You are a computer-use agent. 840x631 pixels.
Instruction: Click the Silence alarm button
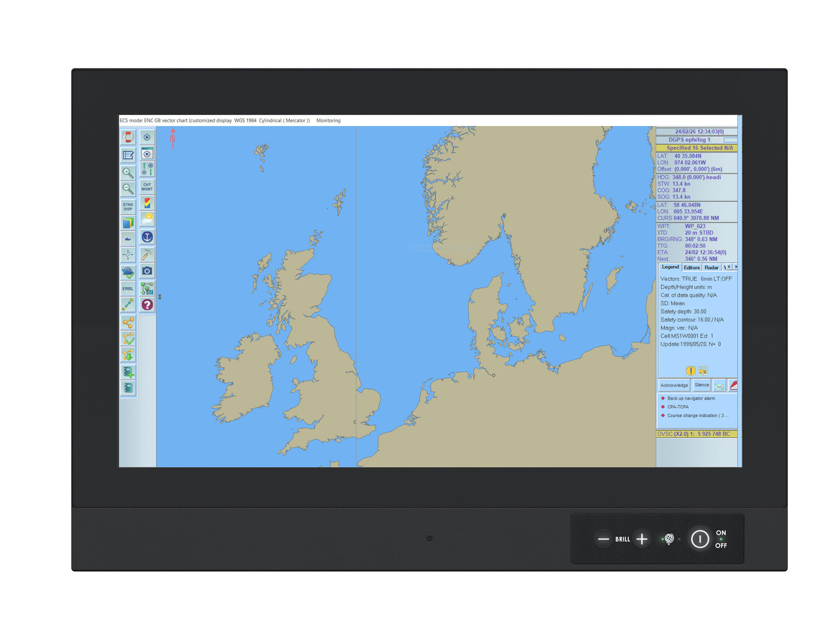701,385
